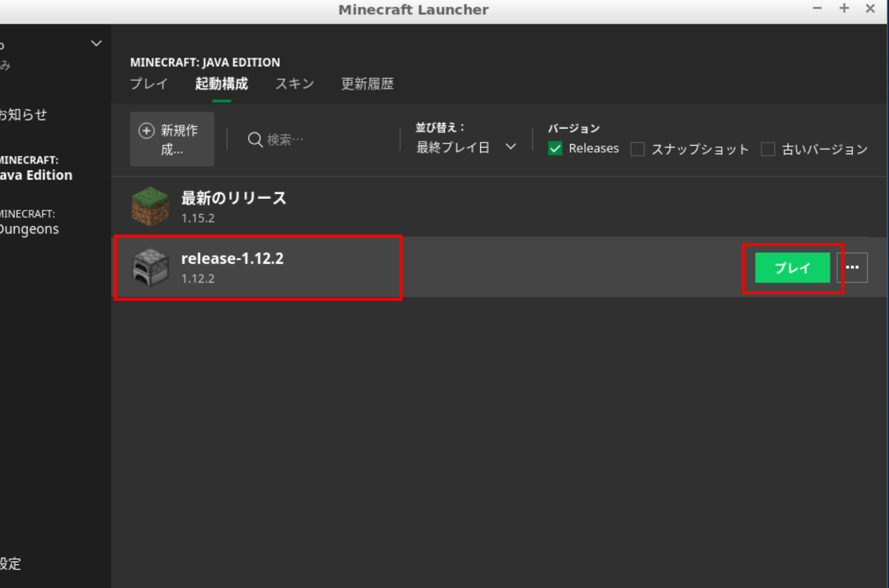
Task: Select the 起動構成 tab
Action: pyautogui.click(x=221, y=84)
